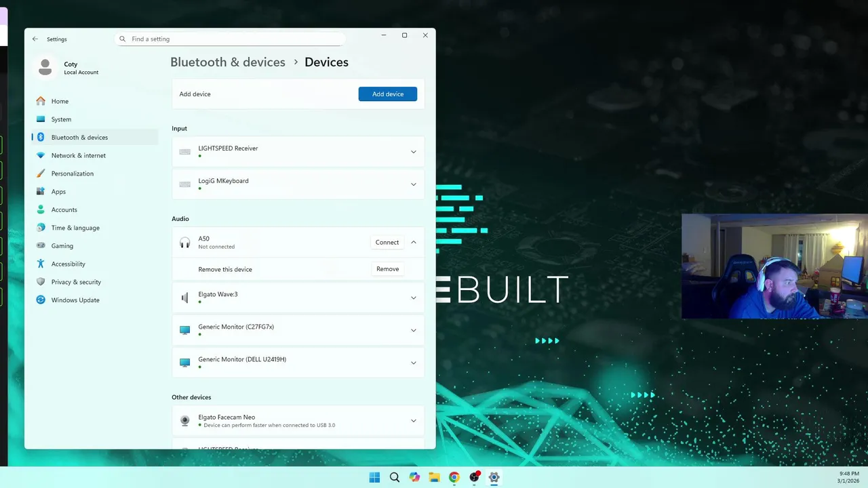Click the USB 3.0 faster performance note
The width and height of the screenshot is (868, 488).
269,426
